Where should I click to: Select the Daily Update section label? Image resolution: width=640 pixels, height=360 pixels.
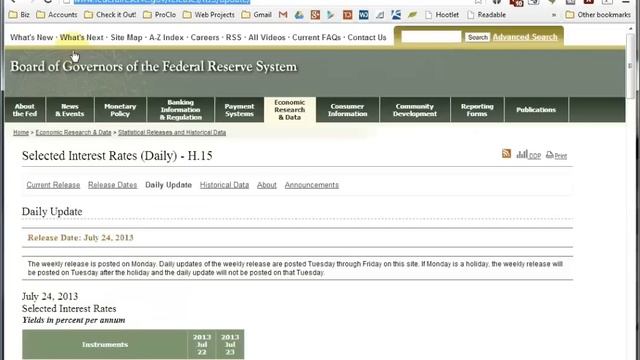click(x=169, y=185)
